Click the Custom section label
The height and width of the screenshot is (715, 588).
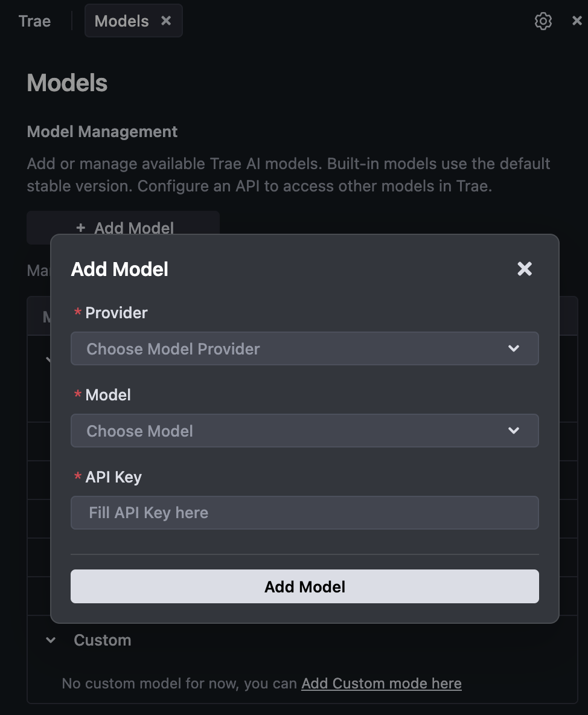[102, 640]
